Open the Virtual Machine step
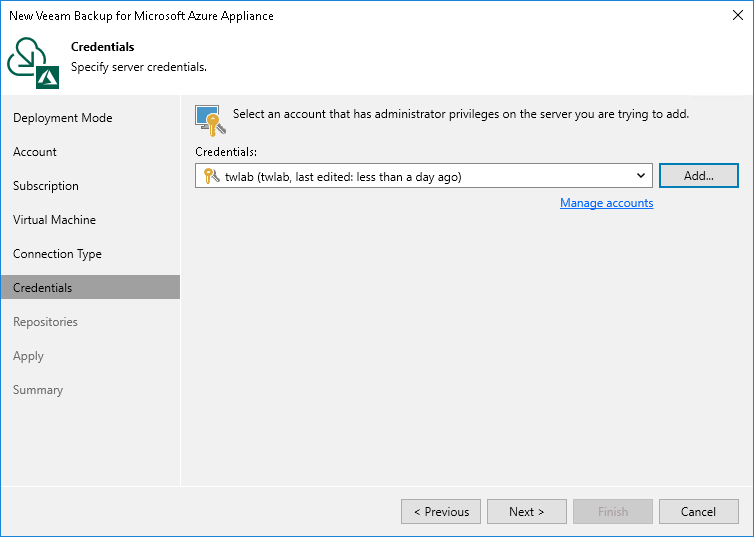 point(55,220)
